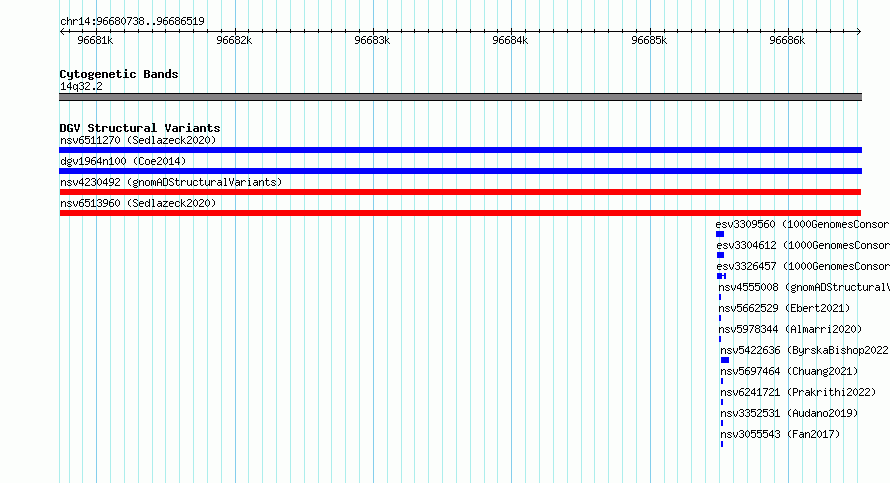Select the gray 14q32.2 cytogenetic band bar
890x483 pixels.
(x=460, y=97)
